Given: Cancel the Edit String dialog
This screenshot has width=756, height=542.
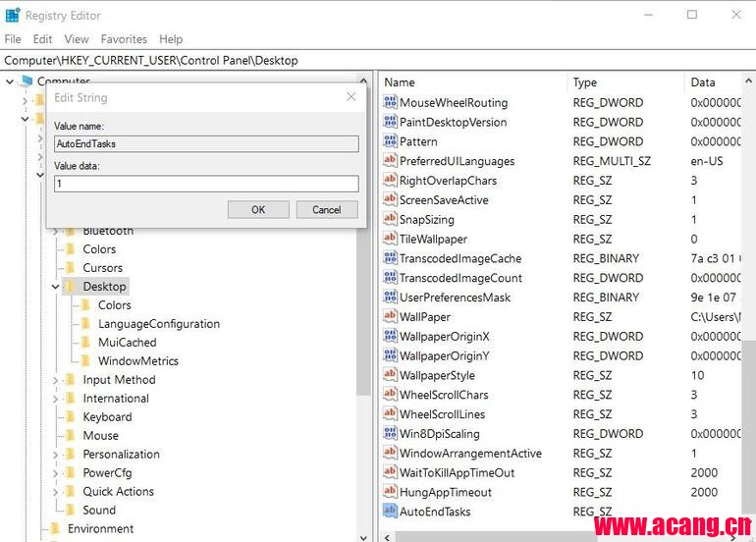Looking at the screenshot, I should pos(326,210).
